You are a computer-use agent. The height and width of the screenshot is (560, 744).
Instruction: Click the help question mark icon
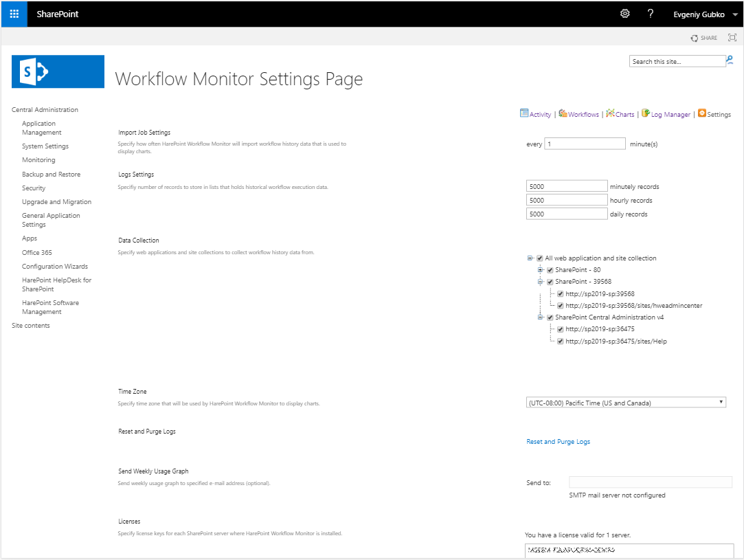[650, 14]
